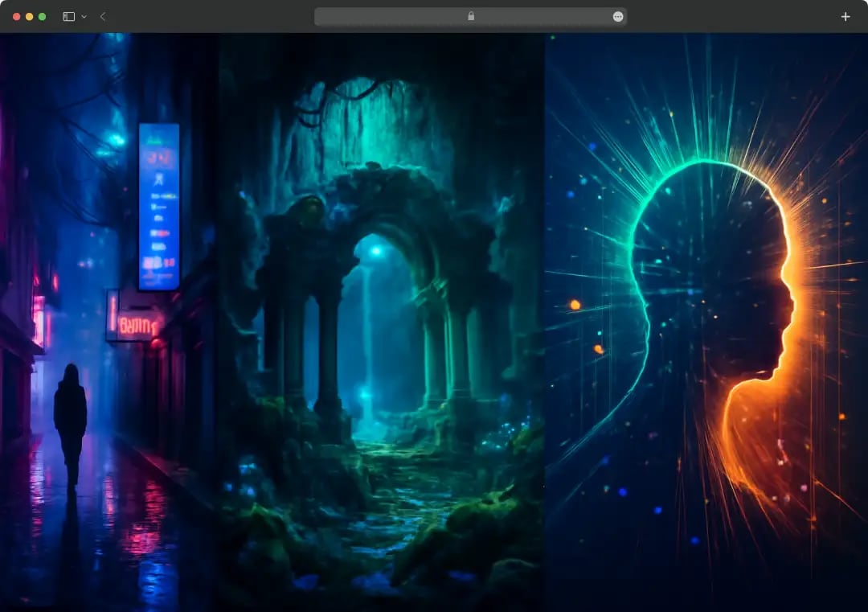Open the glowing forest ruins image

tap(382, 322)
